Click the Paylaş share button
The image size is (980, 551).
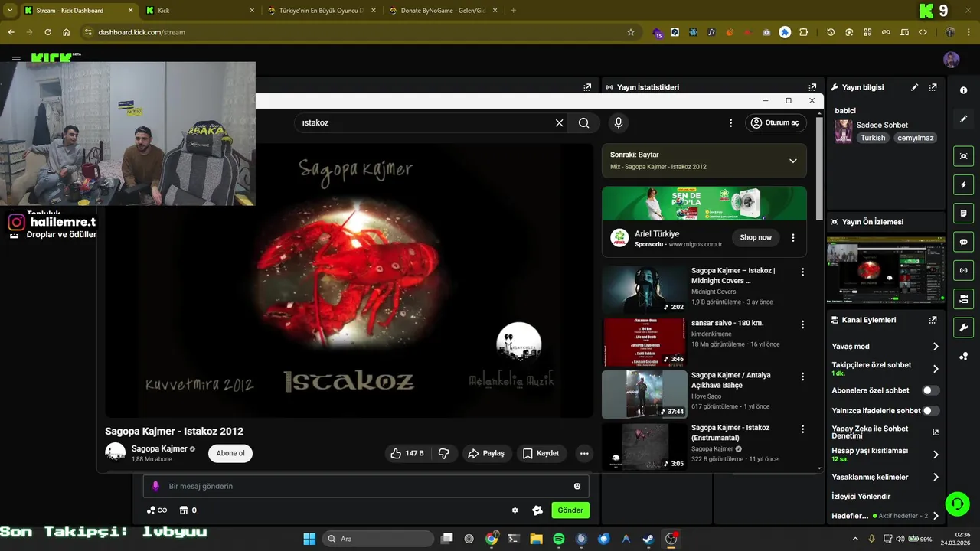tap(485, 453)
